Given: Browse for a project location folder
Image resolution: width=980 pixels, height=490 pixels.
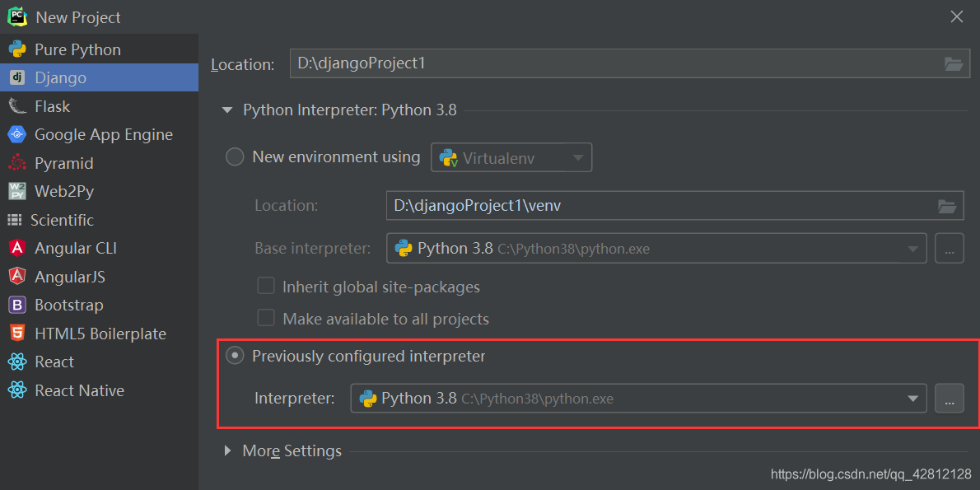Looking at the screenshot, I should [x=953, y=63].
